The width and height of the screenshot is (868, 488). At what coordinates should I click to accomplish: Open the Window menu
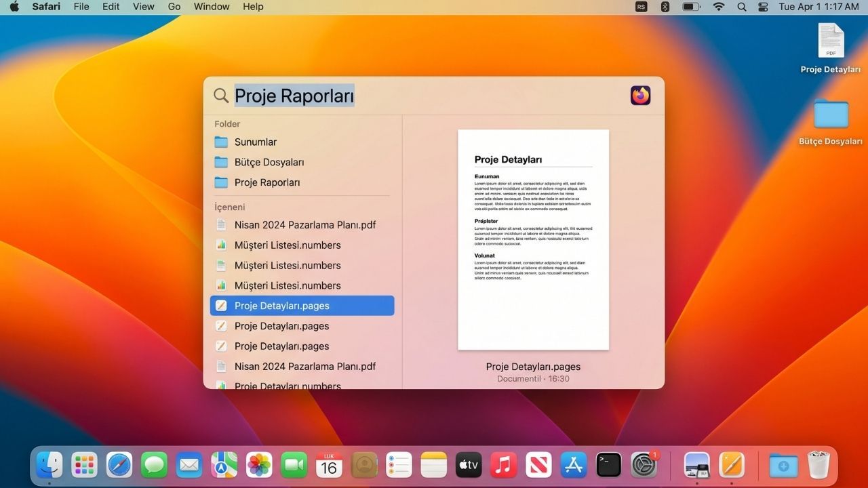click(x=212, y=7)
